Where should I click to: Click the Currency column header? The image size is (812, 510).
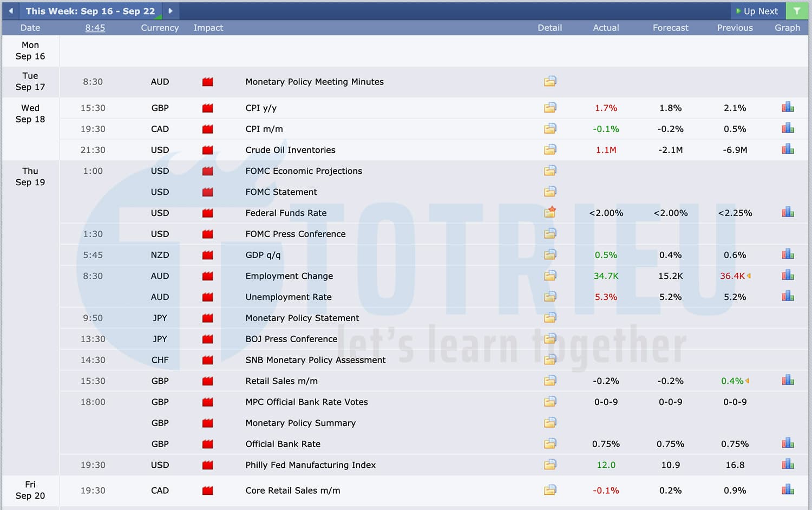pyautogui.click(x=160, y=28)
